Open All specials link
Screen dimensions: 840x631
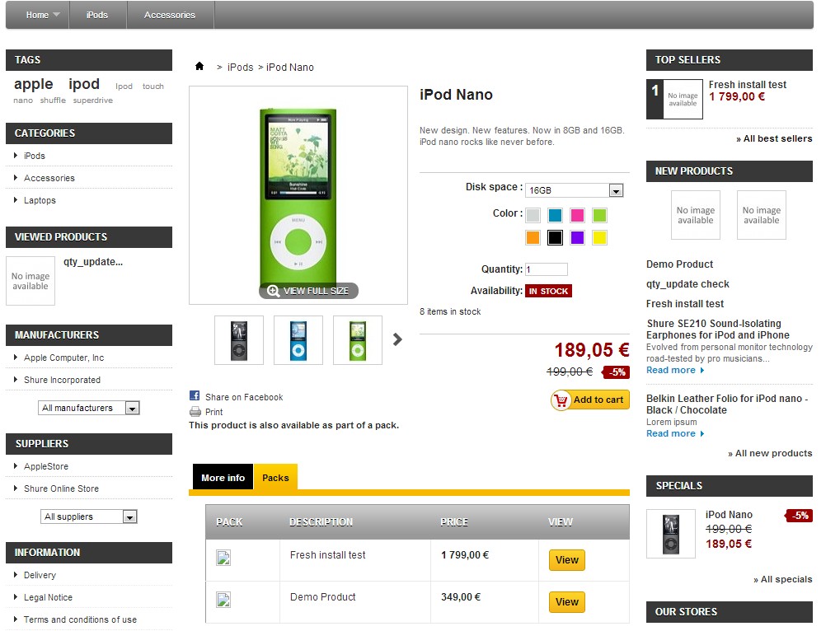[782, 580]
